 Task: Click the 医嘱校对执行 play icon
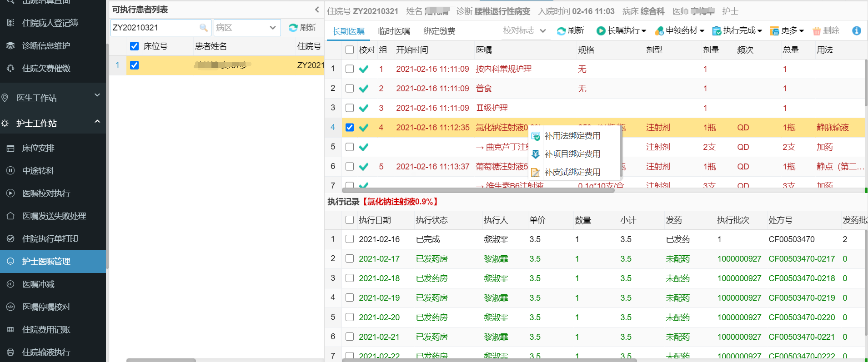coord(10,193)
